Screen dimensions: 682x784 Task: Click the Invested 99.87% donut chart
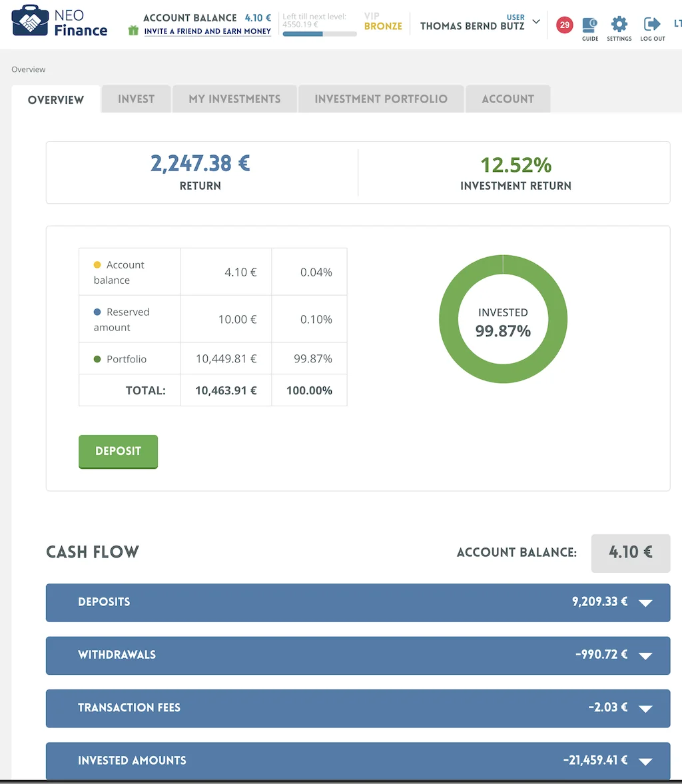coord(503,319)
